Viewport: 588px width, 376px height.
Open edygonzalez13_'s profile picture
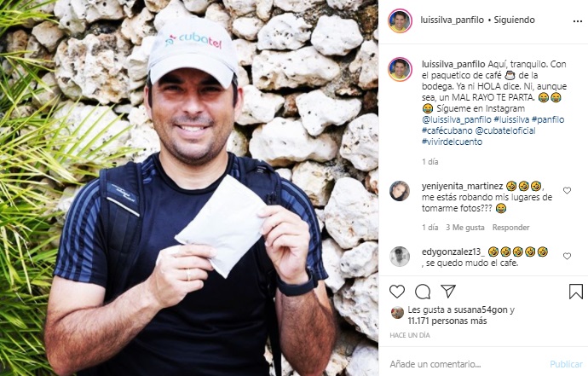pyautogui.click(x=400, y=257)
